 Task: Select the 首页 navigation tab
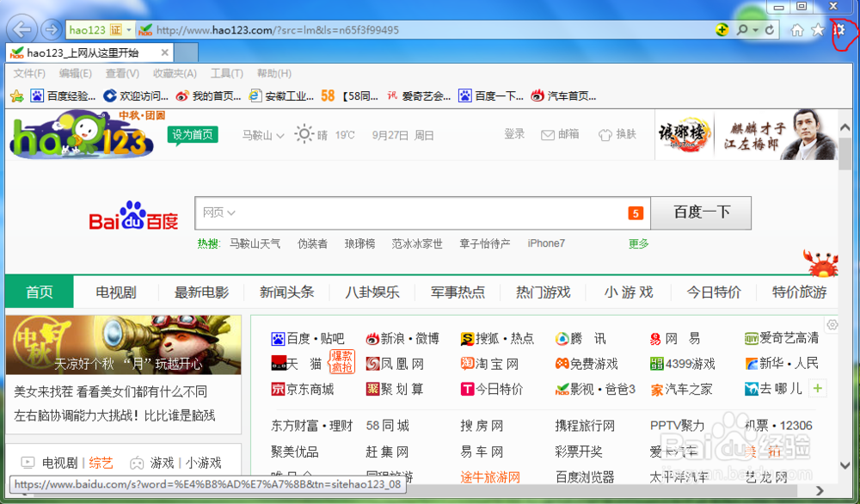pos(39,292)
